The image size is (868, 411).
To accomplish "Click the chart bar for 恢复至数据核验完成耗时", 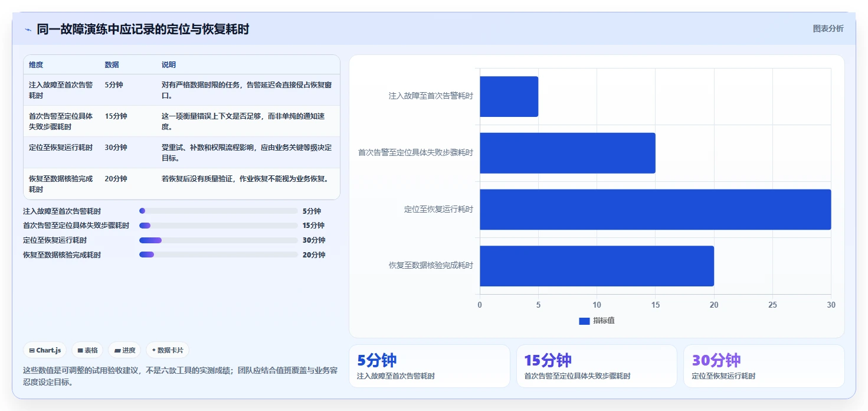I will point(597,266).
